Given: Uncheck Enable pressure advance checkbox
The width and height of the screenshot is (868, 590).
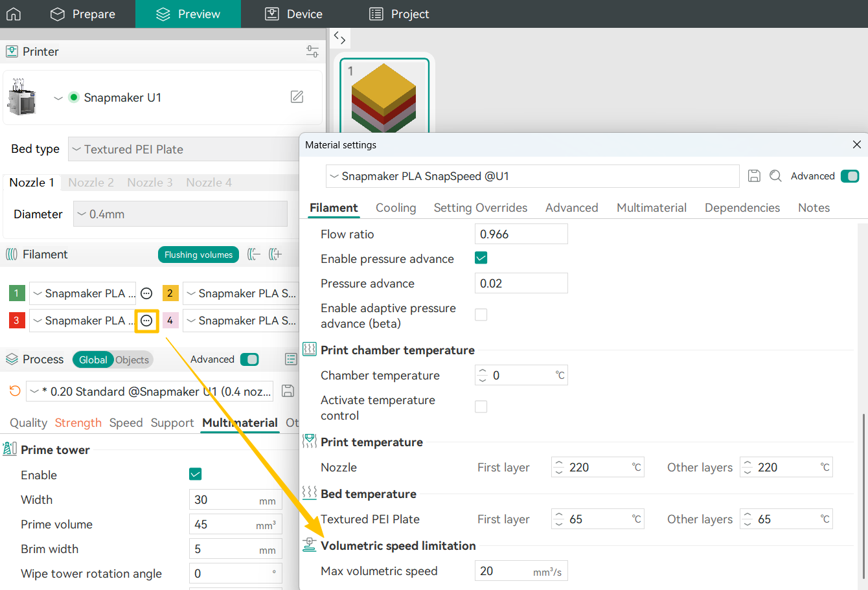Looking at the screenshot, I should point(481,258).
